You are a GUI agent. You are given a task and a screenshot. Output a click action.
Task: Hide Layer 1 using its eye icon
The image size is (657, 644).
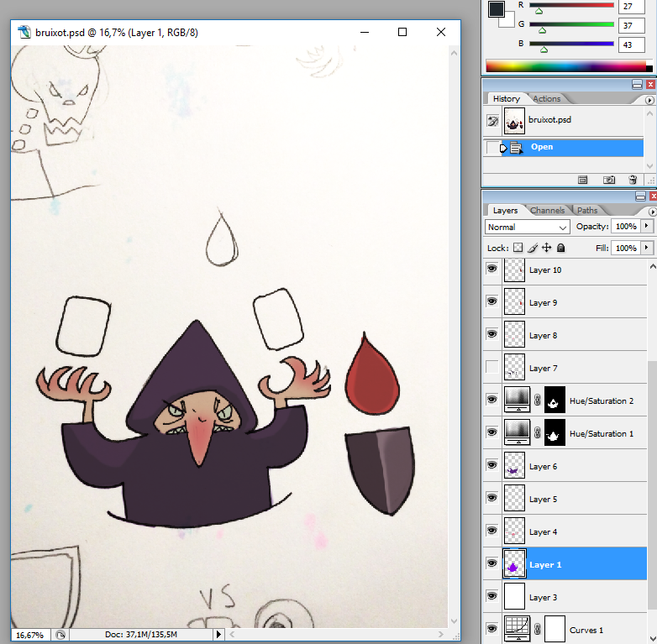[x=492, y=563]
